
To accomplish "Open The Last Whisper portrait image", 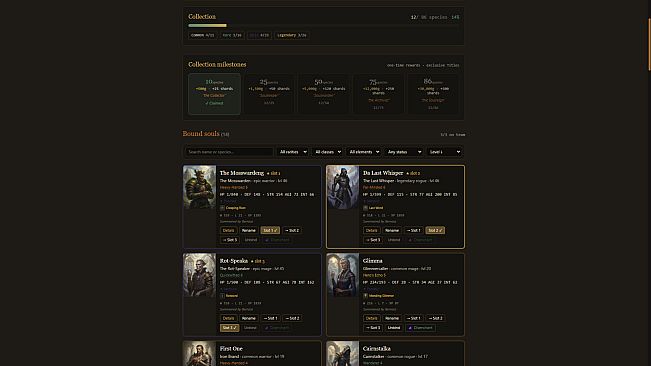I will [343, 187].
